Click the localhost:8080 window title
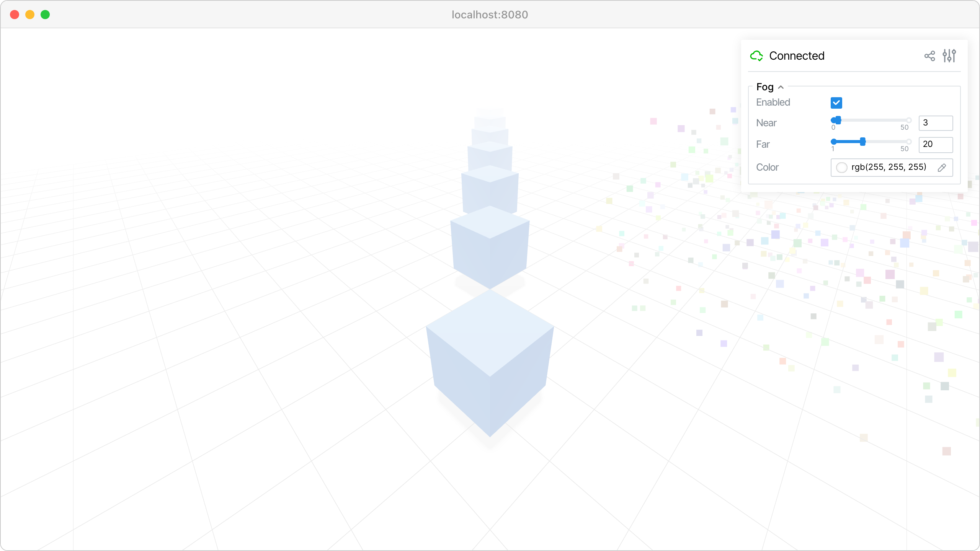980x551 pixels. [490, 15]
